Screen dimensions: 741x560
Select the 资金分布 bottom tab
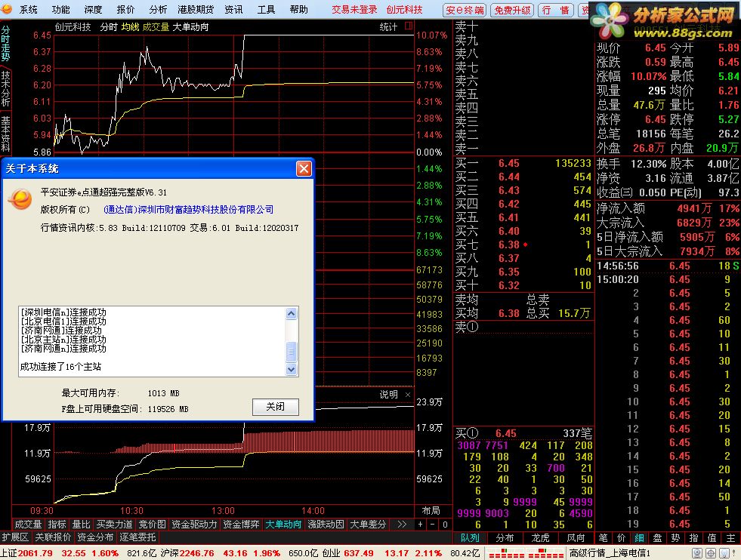95,537
